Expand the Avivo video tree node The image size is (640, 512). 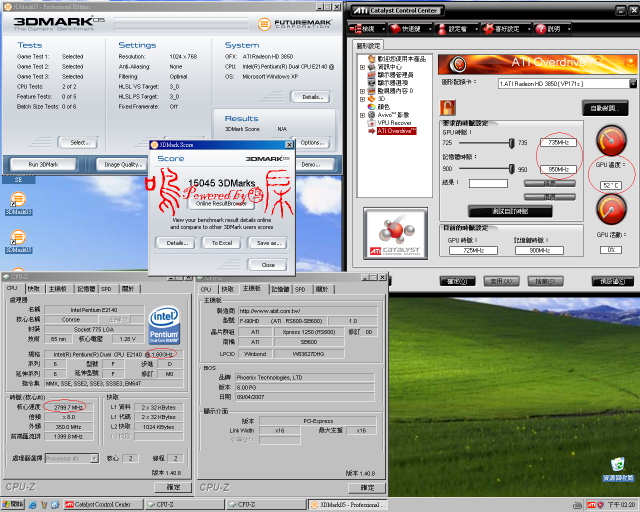pyautogui.click(x=362, y=115)
